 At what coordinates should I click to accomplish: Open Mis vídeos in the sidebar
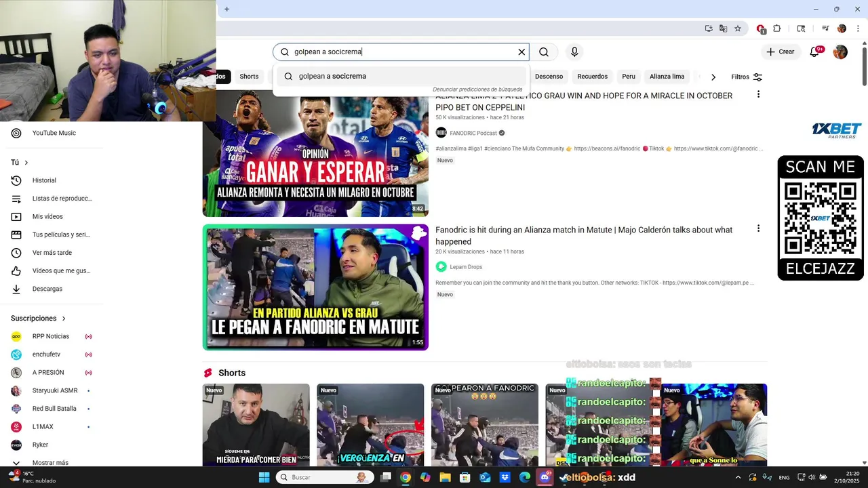point(47,217)
